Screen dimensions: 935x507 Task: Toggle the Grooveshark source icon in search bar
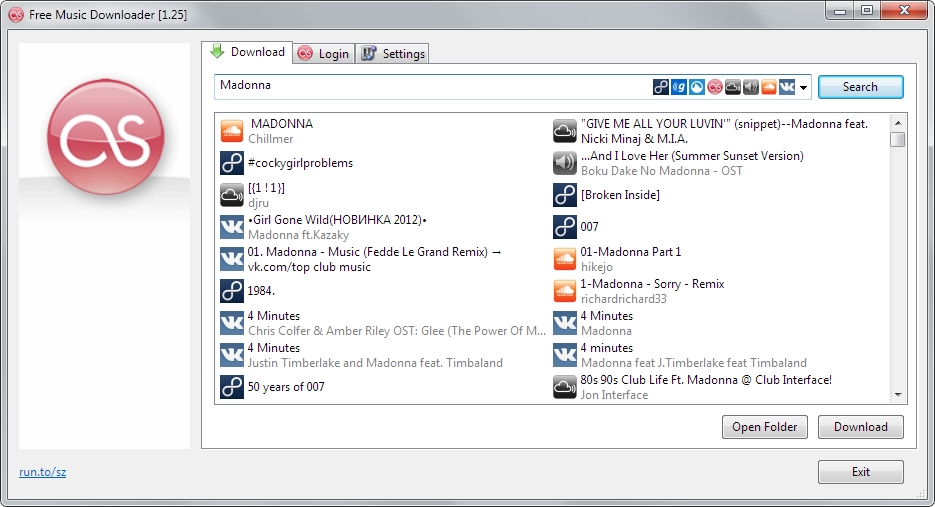(697, 87)
